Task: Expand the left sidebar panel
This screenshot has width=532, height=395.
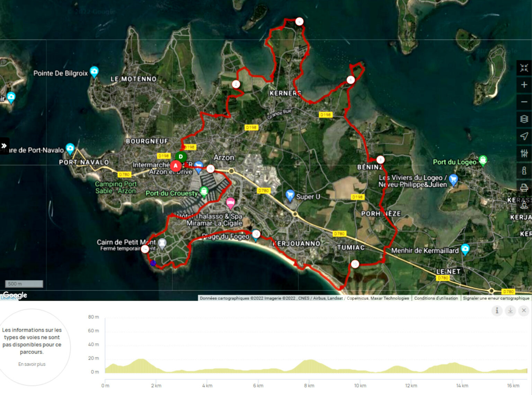Action: [x=4, y=146]
